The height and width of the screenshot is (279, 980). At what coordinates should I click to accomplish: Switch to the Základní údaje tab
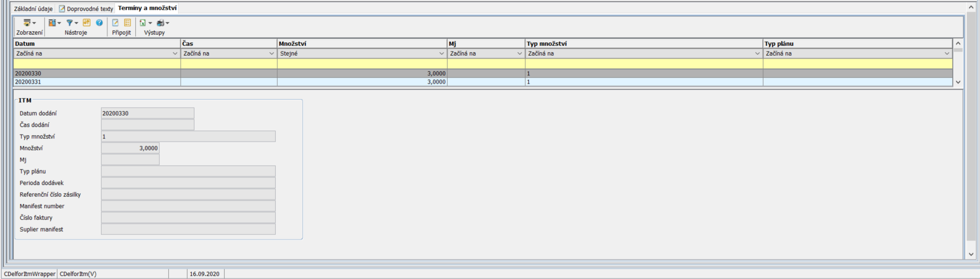pyautogui.click(x=33, y=9)
